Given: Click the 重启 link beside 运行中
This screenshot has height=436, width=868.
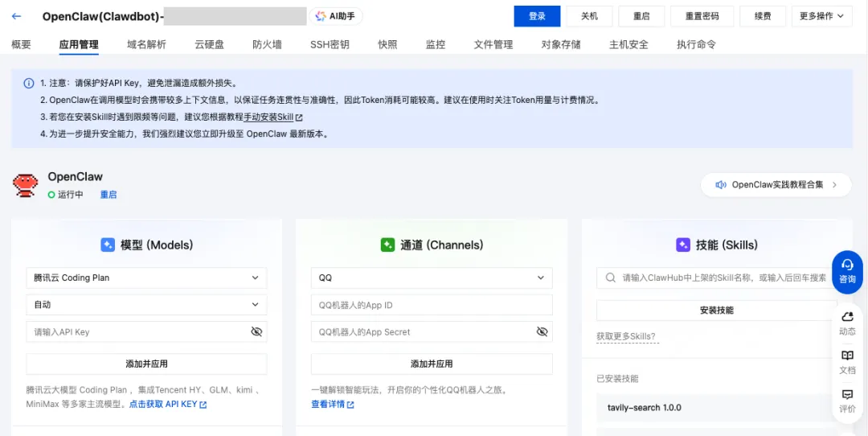Looking at the screenshot, I should coord(108,195).
